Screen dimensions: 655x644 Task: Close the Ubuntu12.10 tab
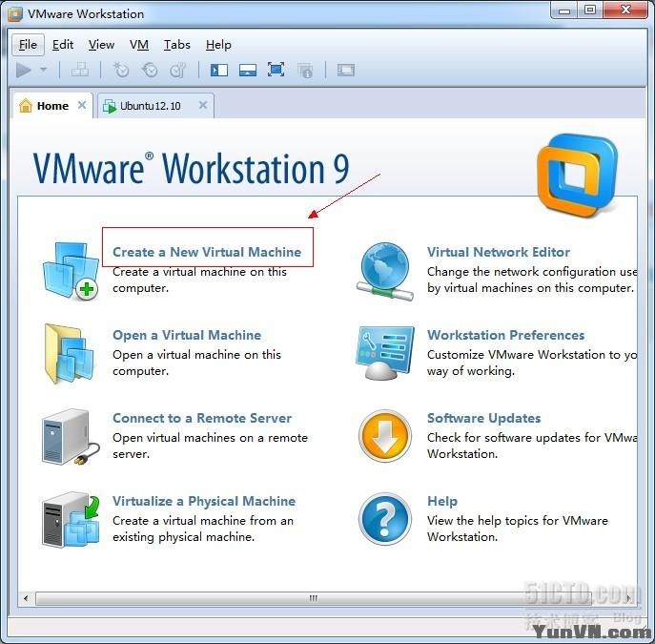203,105
